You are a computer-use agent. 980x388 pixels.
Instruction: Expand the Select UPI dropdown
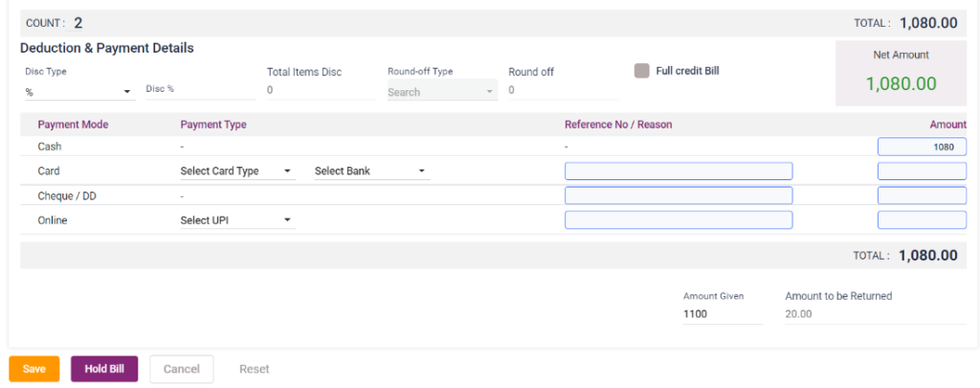[237, 220]
